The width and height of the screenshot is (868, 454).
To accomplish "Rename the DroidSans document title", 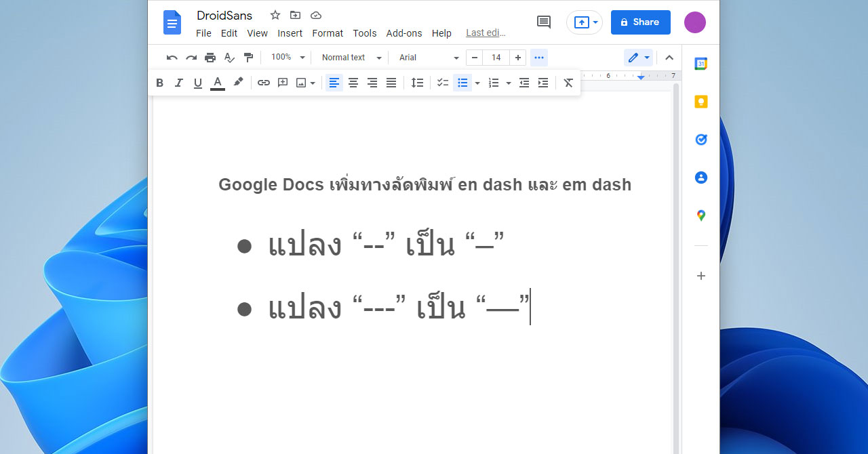I will coord(224,15).
